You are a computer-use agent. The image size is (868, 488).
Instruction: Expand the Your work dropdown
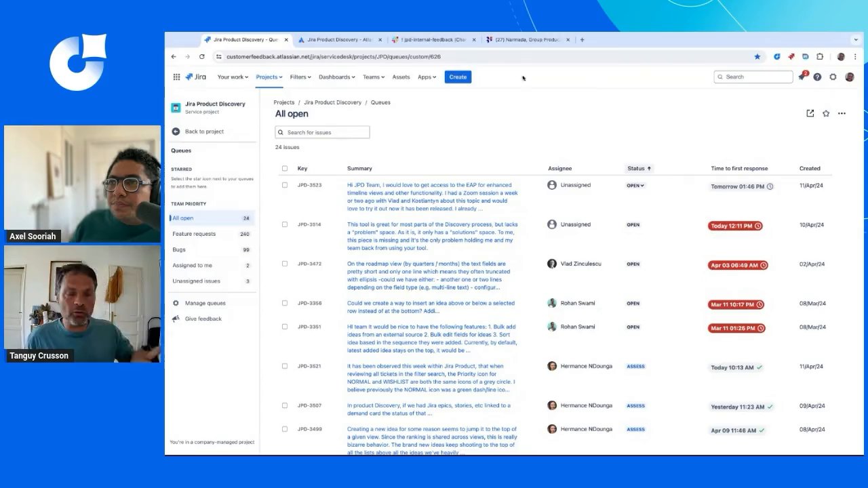[233, 77]
